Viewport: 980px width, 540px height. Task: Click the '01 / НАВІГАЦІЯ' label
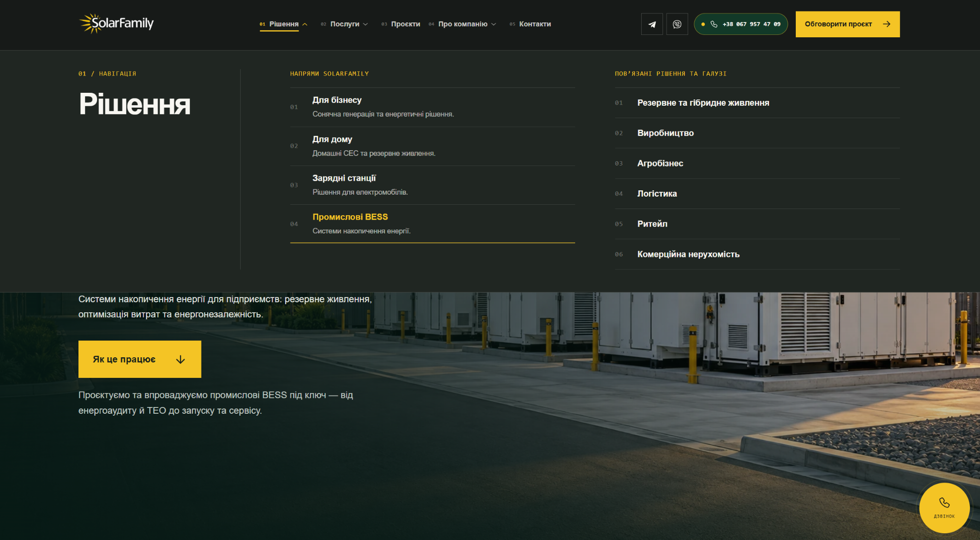(107, 74)
